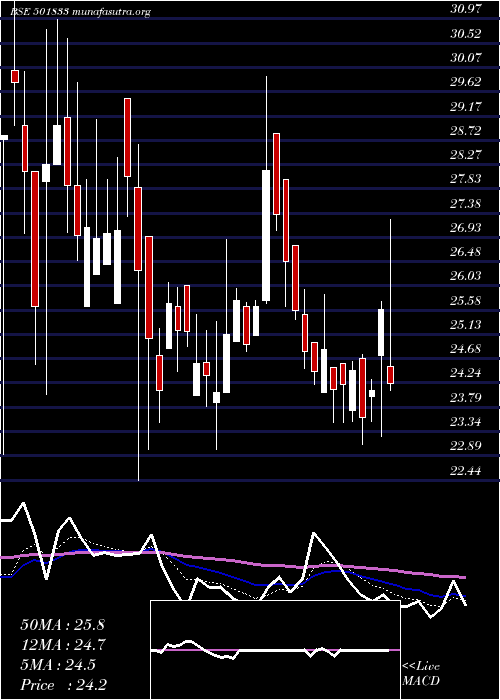Click the 29.62 price axis label
This screenshot has height=700, width=500.
pos(466,82)
